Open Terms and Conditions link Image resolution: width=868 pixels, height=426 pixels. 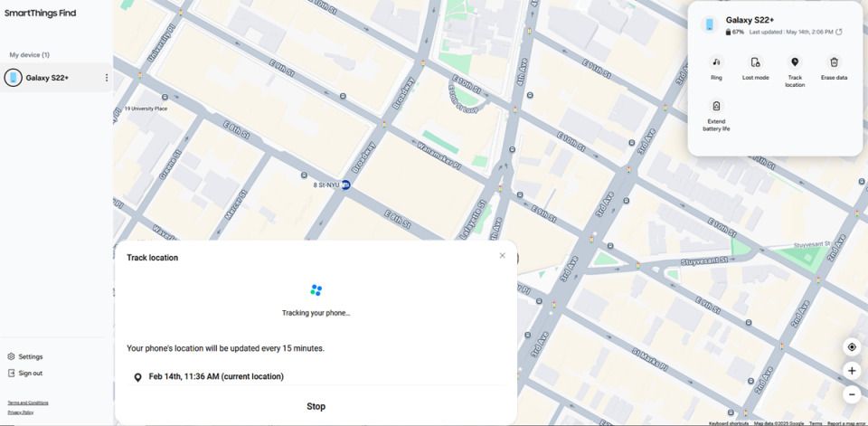pos(28,402)
